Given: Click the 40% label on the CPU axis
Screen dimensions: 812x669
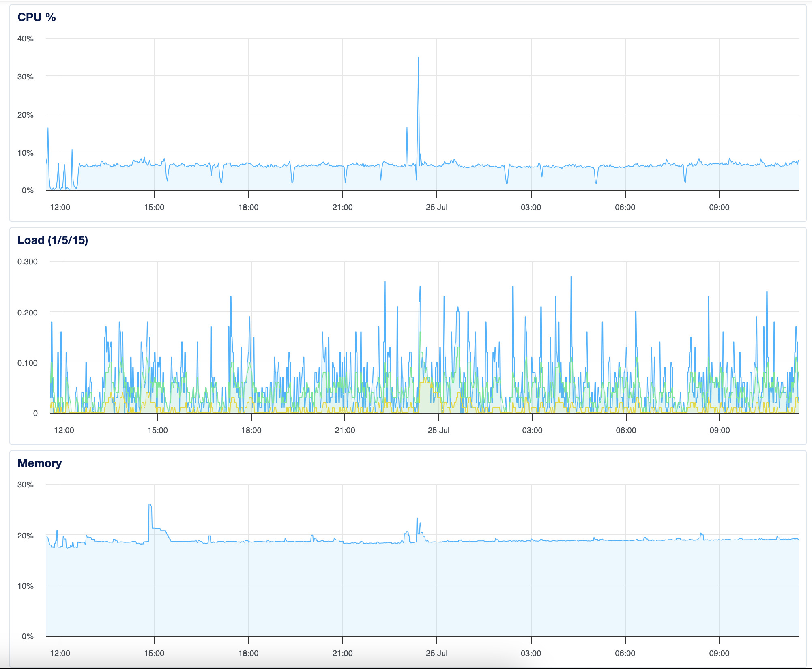Looking at the screenshot, I should (x=25, y=39).
